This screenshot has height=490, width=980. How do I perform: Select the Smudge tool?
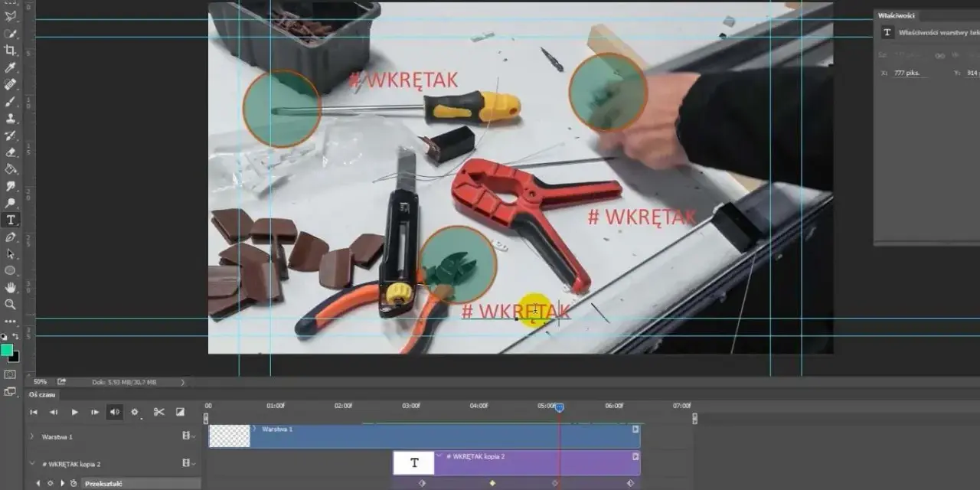click(x=11, y=186)
